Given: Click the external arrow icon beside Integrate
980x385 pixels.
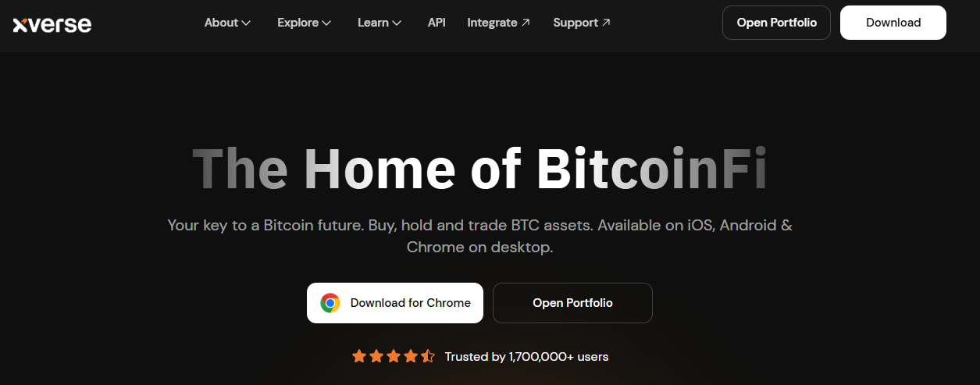Looking at the screenshot, I should (x=526, y=23).
